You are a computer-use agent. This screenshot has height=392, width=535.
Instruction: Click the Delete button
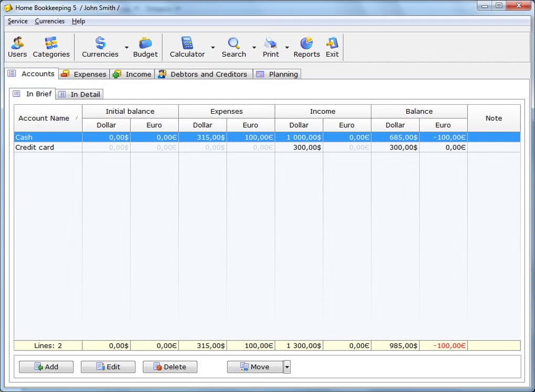(x=170, y=367)
